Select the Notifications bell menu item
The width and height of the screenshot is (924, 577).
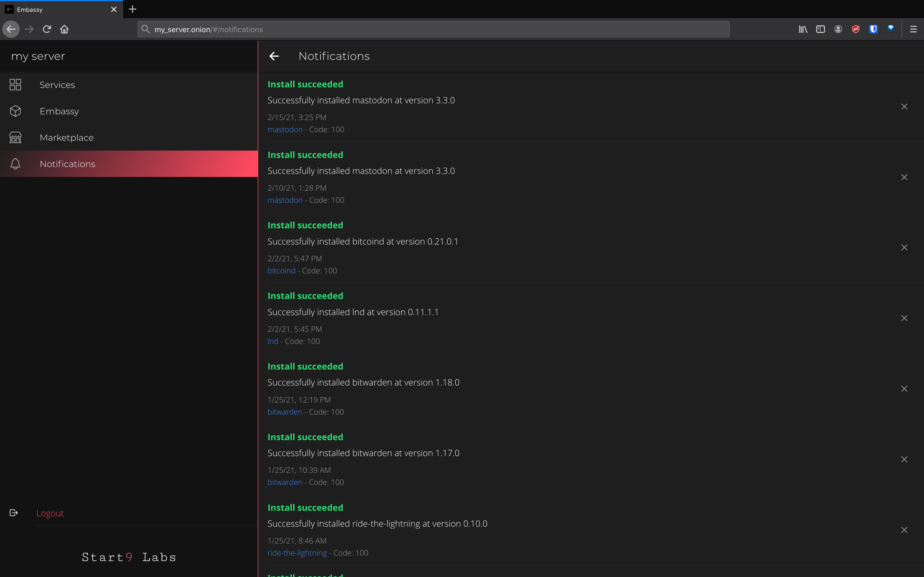pos(67,164)
